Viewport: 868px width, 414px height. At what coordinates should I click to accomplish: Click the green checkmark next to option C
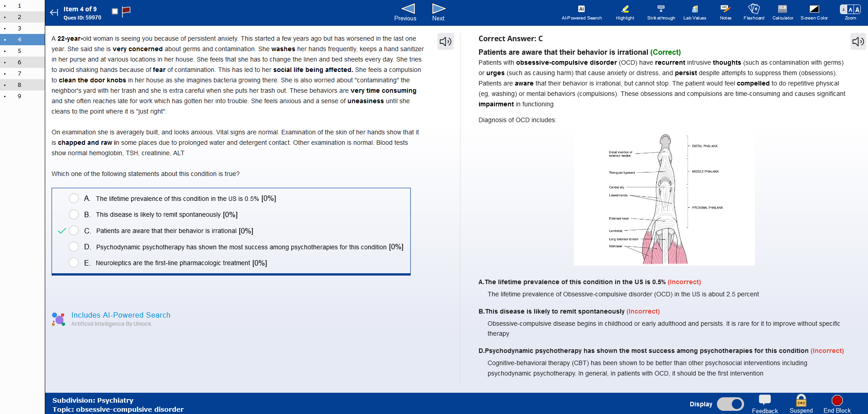62,231
